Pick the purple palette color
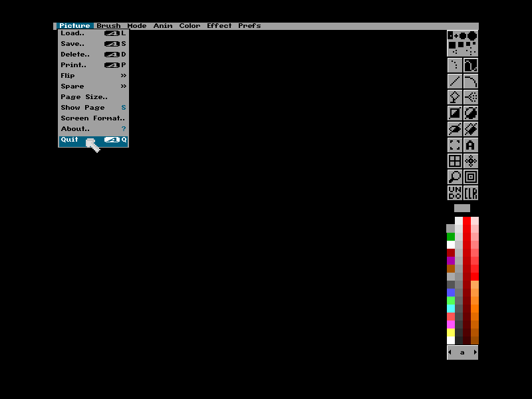 pyautogui.click(x=451, y=260)
